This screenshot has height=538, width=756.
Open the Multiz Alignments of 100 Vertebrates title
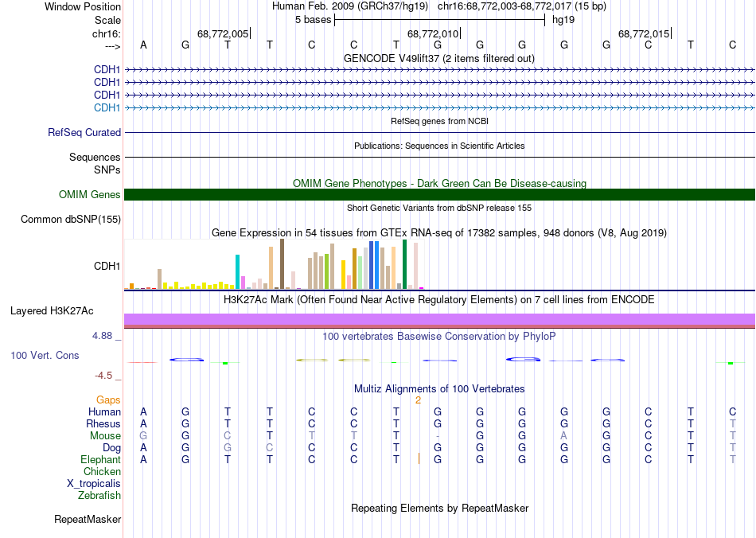tap(439, 389)
